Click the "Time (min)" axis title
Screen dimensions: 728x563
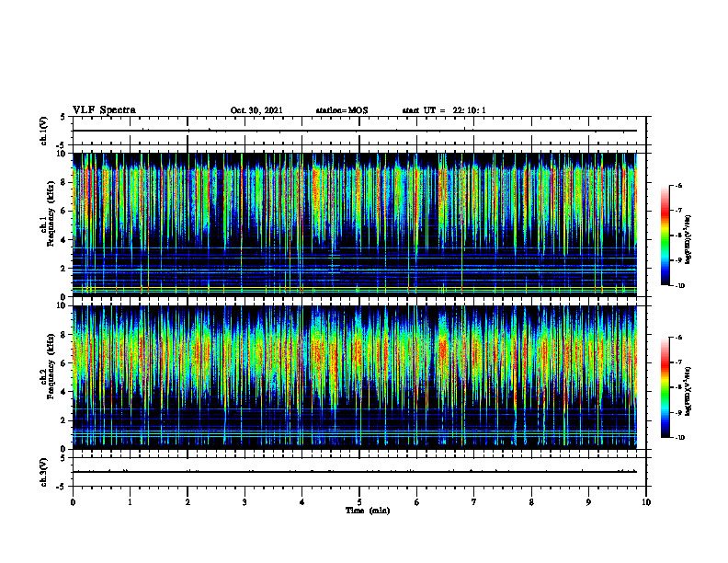tap(368, 511)
